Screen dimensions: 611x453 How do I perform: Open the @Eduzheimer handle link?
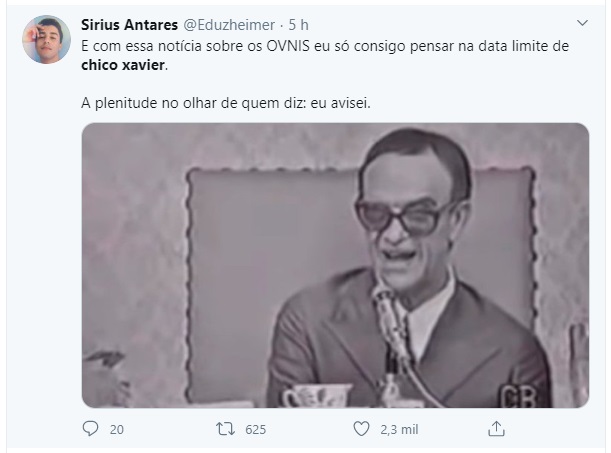click(229, 25)
